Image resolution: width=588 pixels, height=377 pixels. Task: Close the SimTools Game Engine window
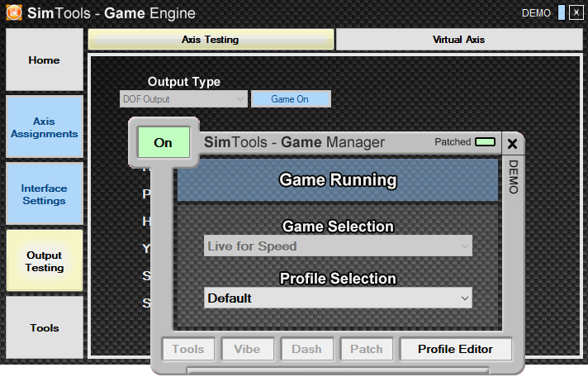(x=576, y=12)
